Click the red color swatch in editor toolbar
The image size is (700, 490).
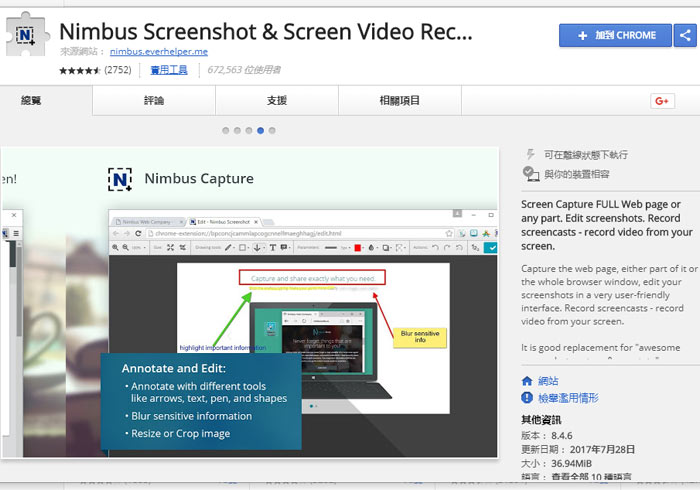pos(358,248)
